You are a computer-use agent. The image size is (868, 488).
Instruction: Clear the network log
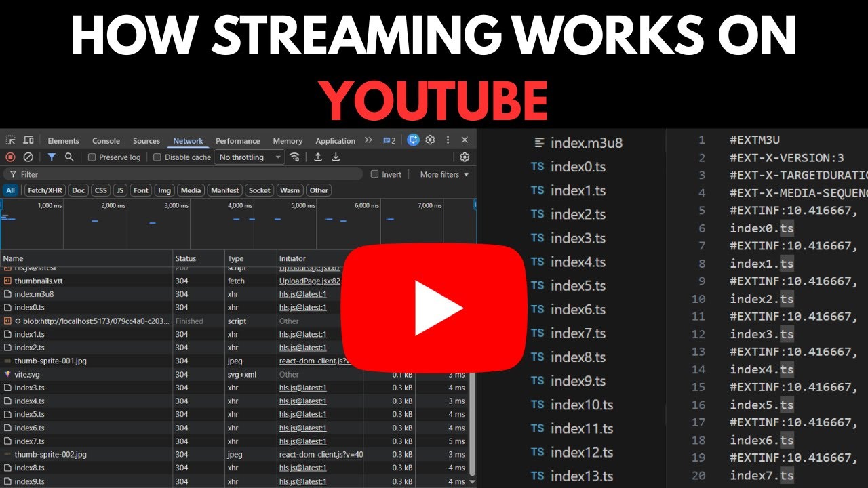coord(28,157)
